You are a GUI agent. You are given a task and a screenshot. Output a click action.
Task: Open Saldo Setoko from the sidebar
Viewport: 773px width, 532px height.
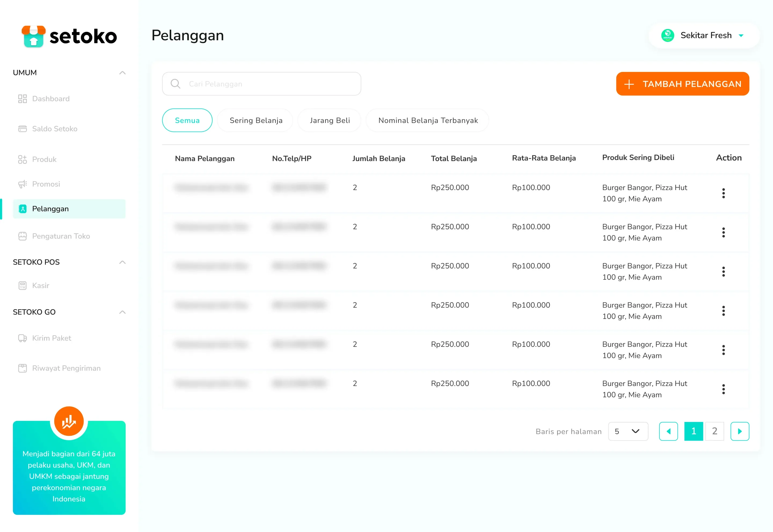point(48,129)
